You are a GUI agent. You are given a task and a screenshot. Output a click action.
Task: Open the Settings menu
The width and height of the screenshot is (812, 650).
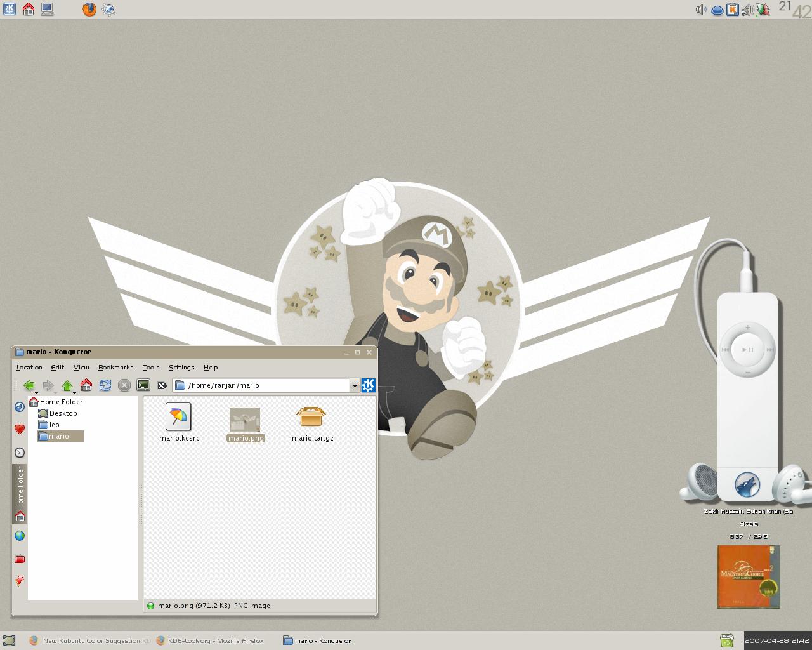point(181,367)
